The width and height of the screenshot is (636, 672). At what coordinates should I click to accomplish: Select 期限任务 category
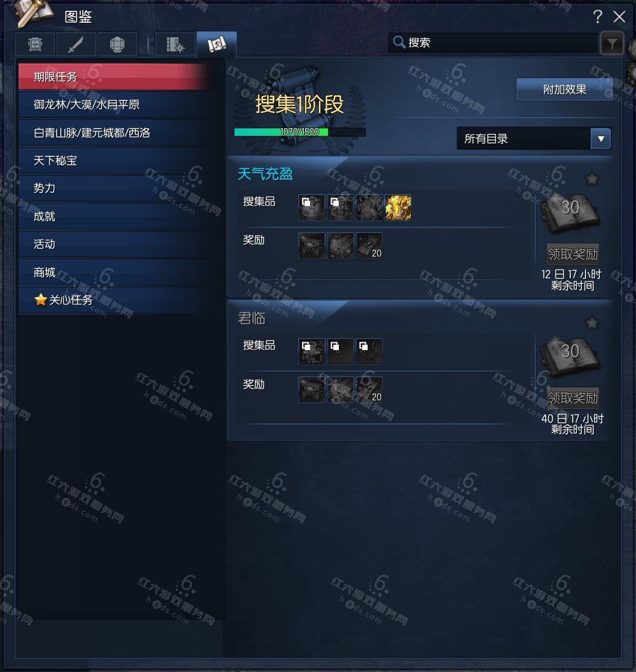click(x=115, y=77)
